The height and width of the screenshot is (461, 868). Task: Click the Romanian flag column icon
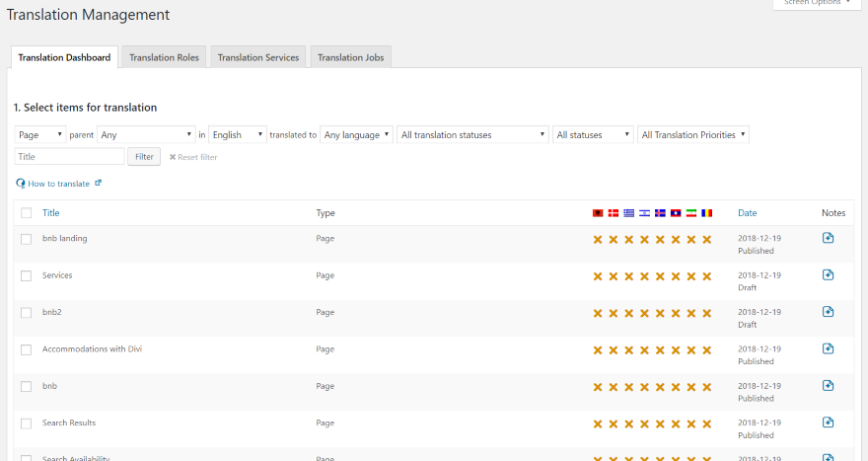706,213
